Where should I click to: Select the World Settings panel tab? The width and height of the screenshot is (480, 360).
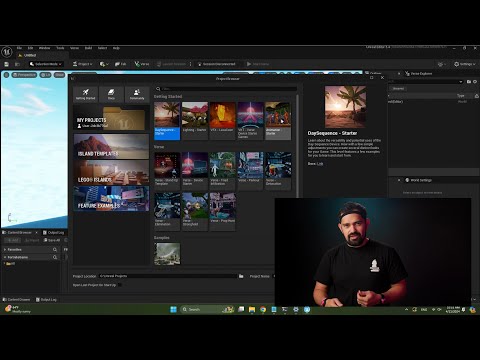click(418, 180)
